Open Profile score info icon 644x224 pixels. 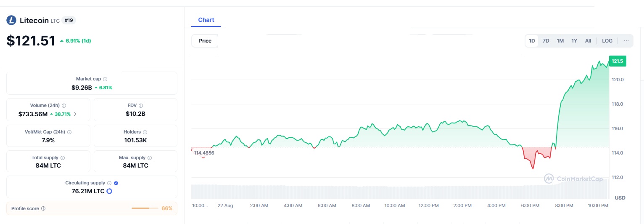43,208
